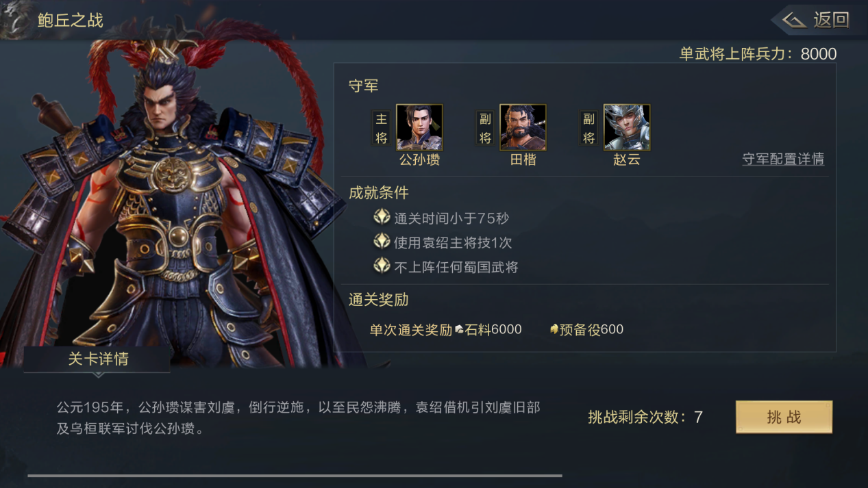868x488 pixels.
Task: Click the 副将 badge next to 赵云
Action: pyautogui.click(x=588, y=128)
